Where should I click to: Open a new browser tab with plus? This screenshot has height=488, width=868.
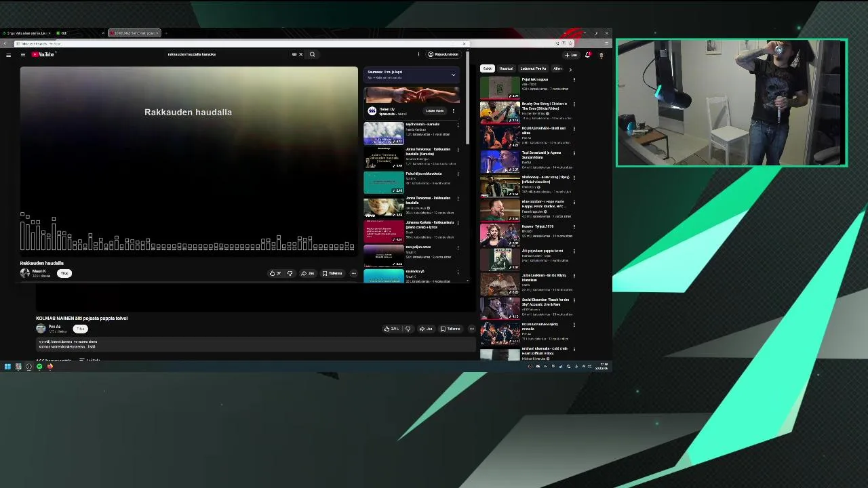tap(166, 33)
